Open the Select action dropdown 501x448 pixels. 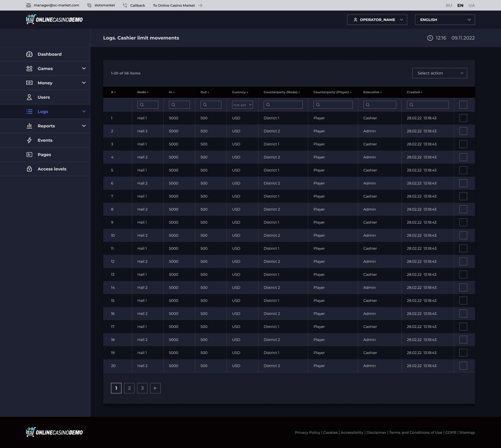pyautogui.click(x=439, y=73)
